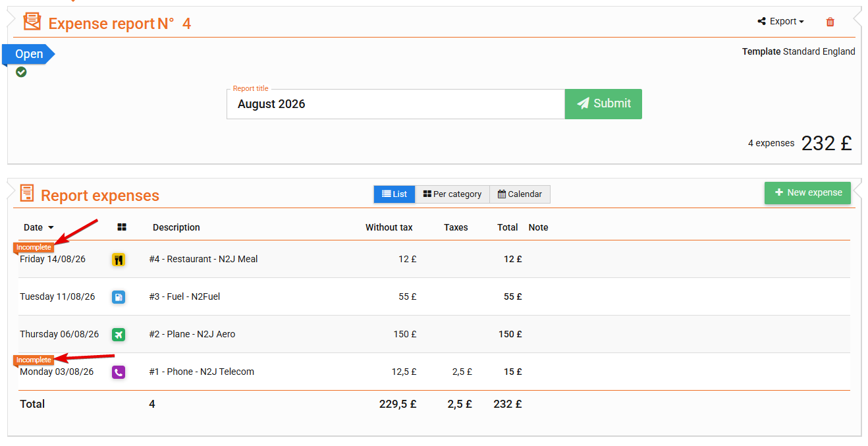This screenshot has width=868, height=446.
Task: Switch to Per category view
Action: click(x=452, y=194)
